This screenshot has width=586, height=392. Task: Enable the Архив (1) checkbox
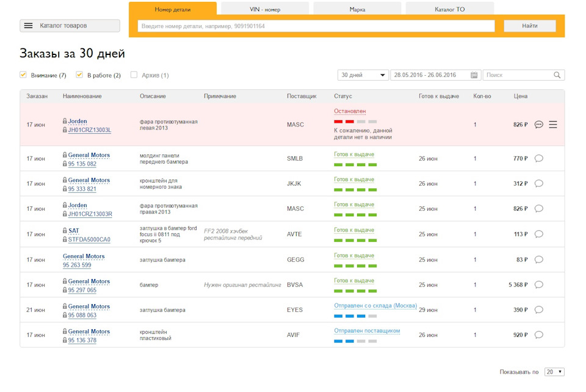pyautogui.click(x=134, y=74)
